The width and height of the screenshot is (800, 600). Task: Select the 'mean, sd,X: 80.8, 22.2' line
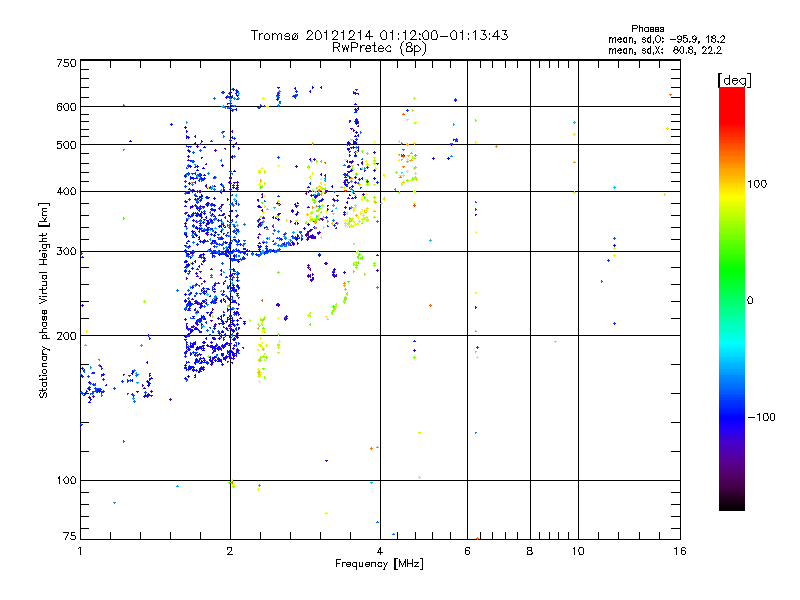665,50
